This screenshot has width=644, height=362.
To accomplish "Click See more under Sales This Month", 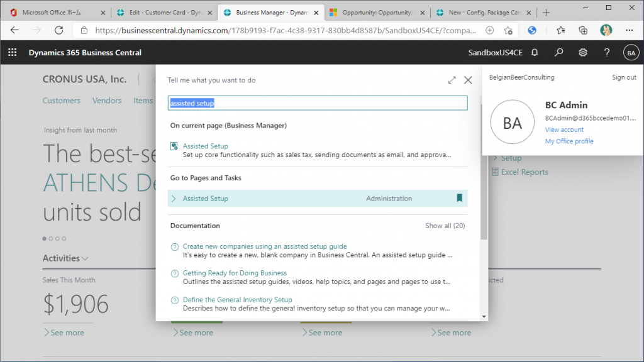I will (64, 332).
